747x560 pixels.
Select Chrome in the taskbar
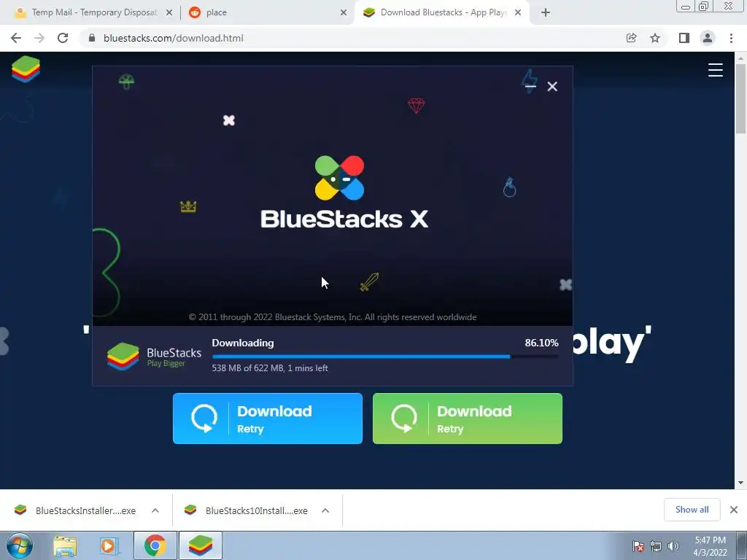pyautogui.click(x=155, y=545)
